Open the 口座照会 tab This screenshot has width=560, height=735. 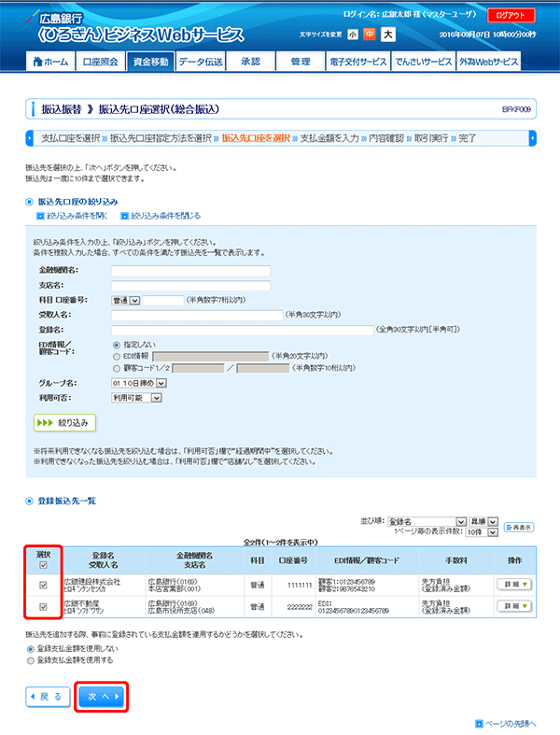click(100, 62)
